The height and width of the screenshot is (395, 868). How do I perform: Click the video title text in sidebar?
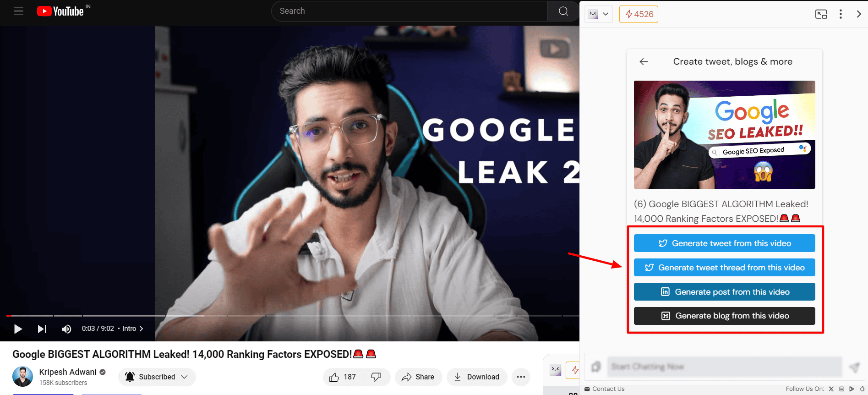point(721,211)
